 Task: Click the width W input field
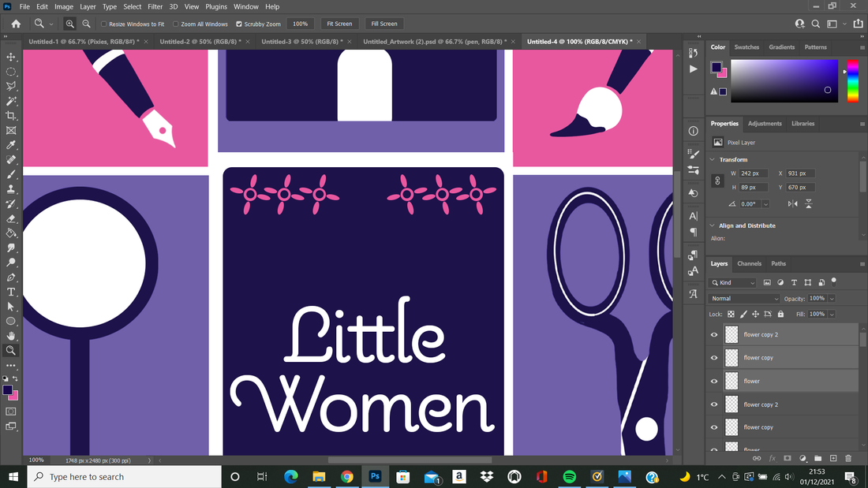click(754, 173)
